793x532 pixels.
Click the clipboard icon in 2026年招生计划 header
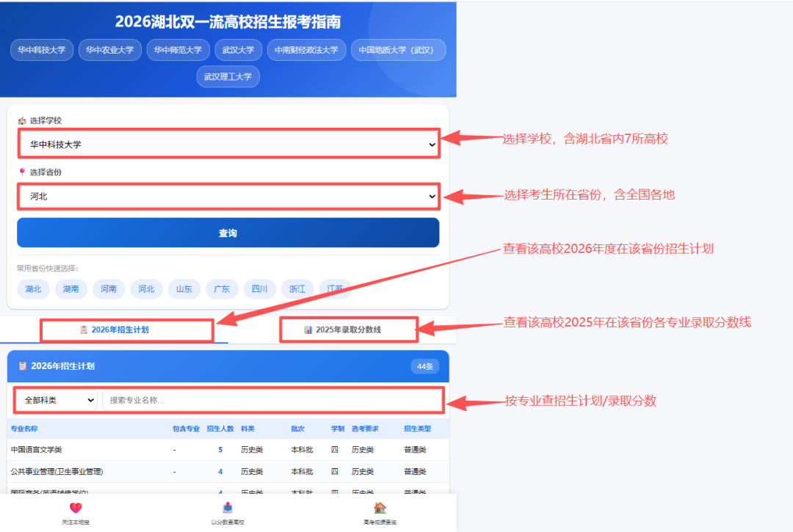[x=22, y=366]
